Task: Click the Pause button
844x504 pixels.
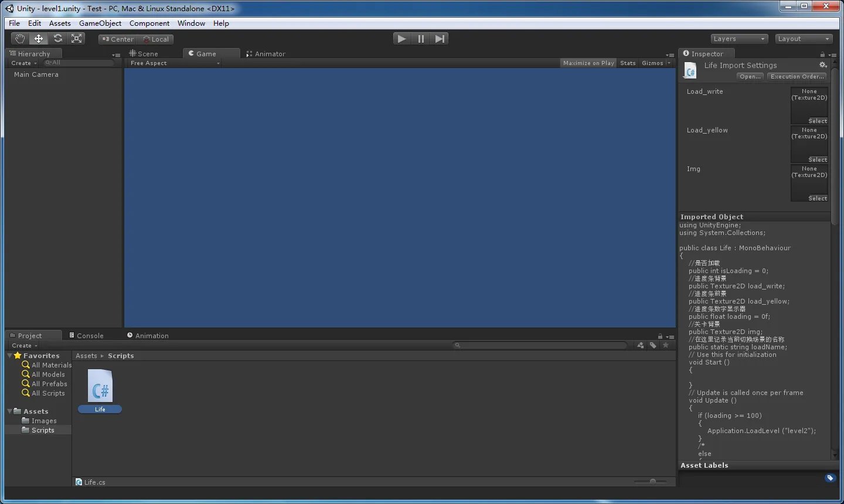Action: [421, 39]
